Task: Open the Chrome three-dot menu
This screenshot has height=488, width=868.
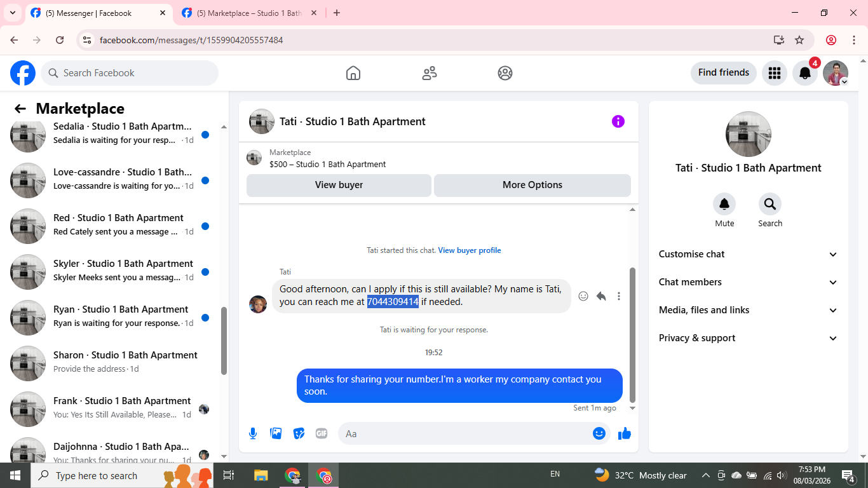Action: (x=854, y=40)
